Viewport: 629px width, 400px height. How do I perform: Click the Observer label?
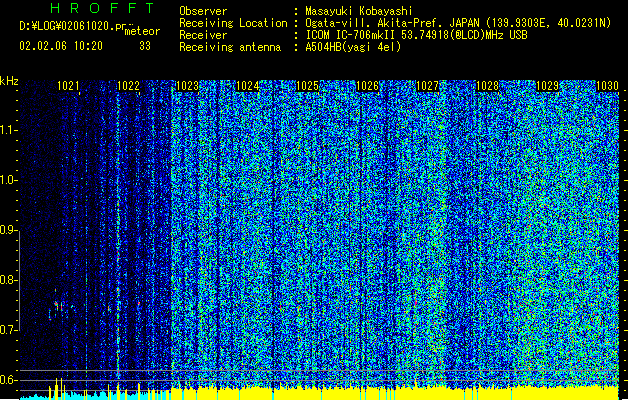point(203,11)
